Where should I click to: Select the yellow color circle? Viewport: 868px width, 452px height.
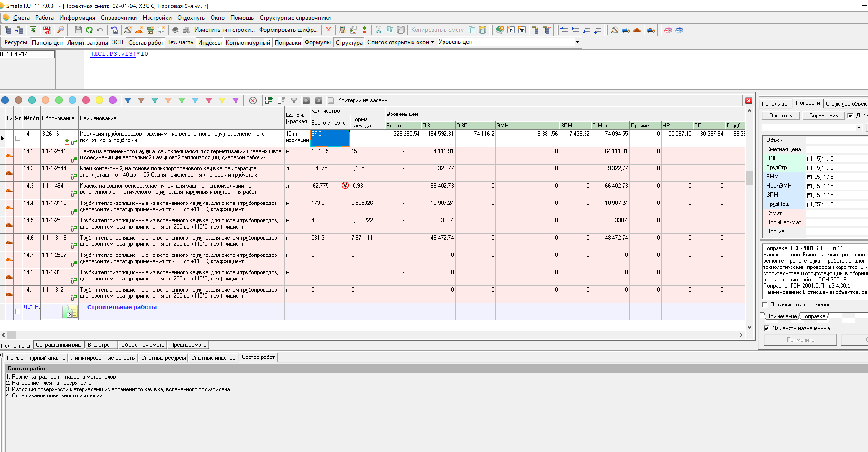click(99, 100)
